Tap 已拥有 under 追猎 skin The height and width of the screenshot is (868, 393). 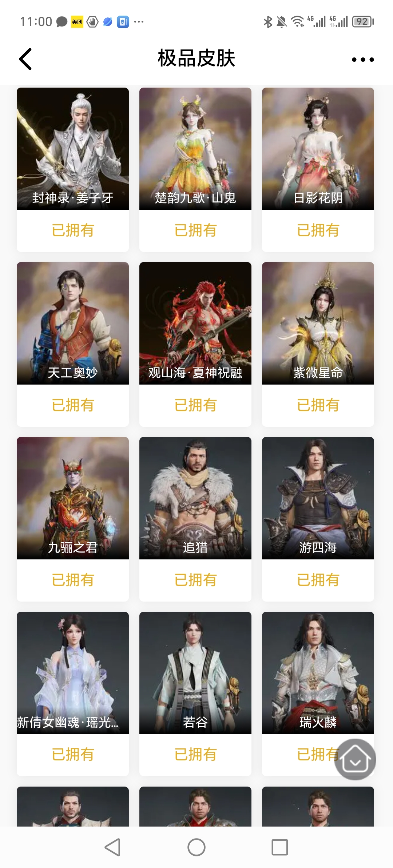tap(195, 580)
